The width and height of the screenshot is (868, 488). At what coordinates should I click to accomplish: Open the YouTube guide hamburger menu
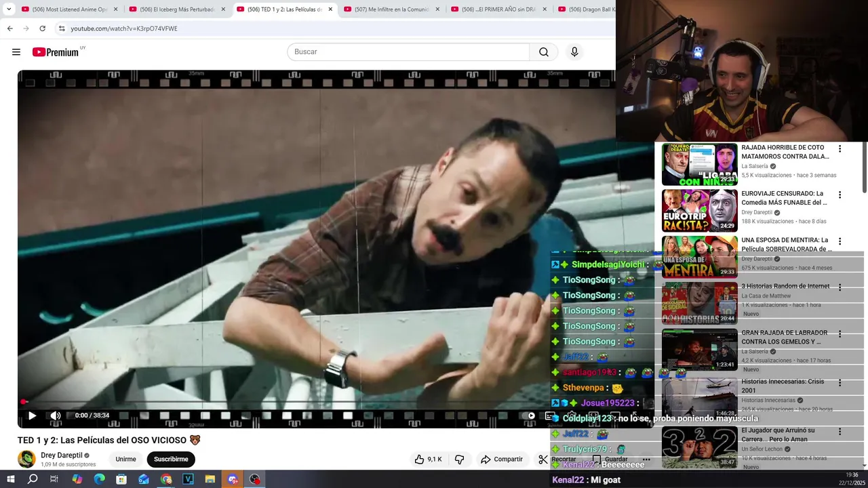pyautogui.click(x=16, y=52)
